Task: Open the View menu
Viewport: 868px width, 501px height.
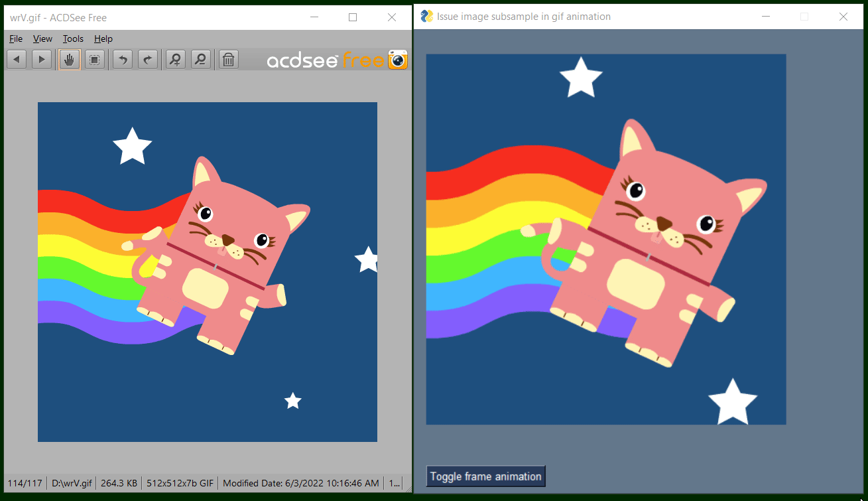Action: coord(42,38)
